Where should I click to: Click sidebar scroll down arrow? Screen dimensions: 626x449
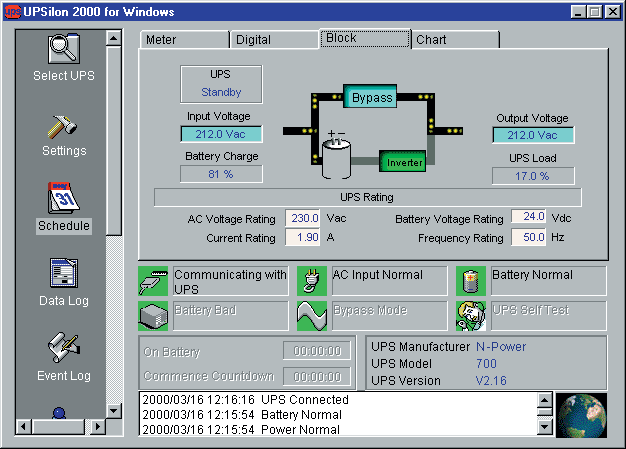[x=114, y=411]
